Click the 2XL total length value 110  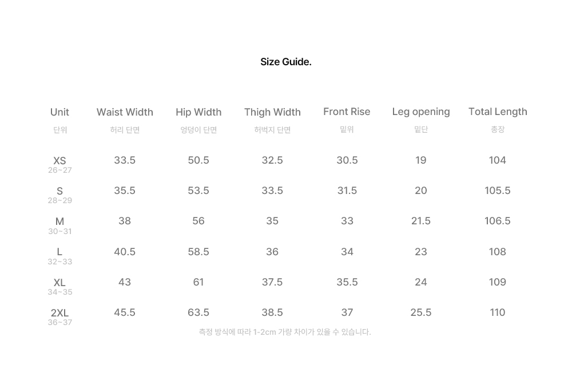[498, 312]
